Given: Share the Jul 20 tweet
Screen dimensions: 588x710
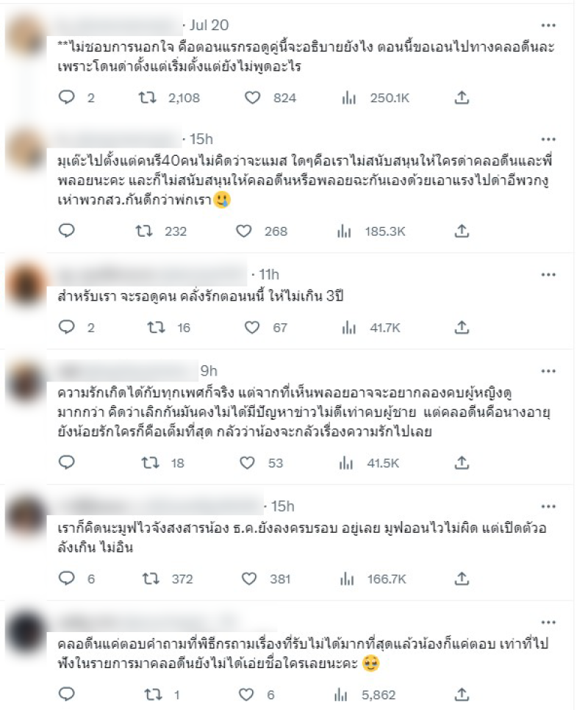Looking at the screenshot, I should (x=462, y=97).
